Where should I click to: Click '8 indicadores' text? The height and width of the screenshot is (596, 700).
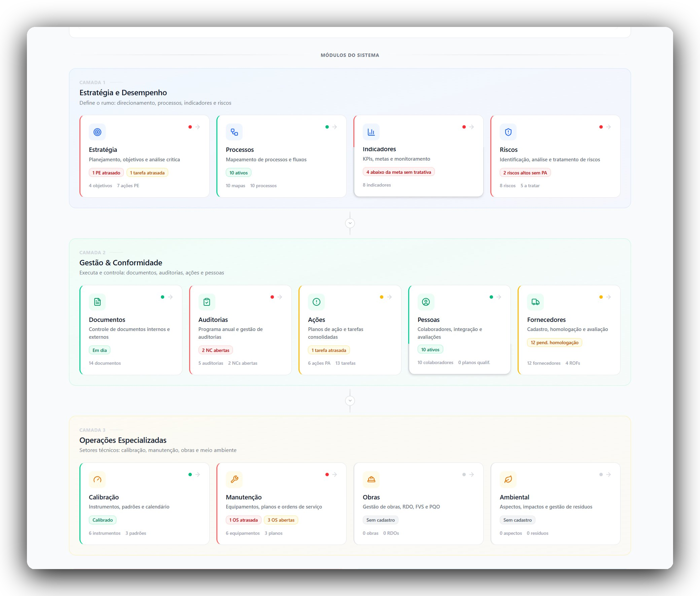[x=377, y=185]
